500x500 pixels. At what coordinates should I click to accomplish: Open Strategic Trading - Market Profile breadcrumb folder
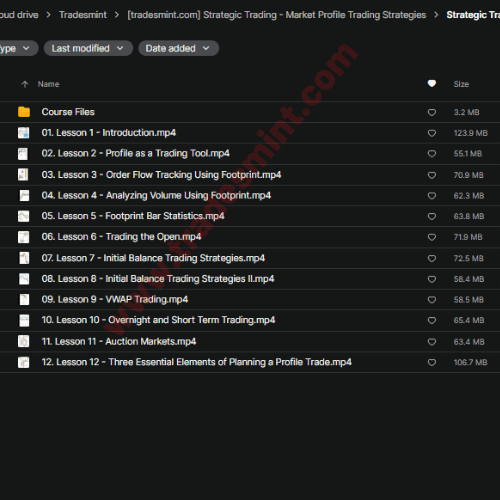tap(277, 15)
